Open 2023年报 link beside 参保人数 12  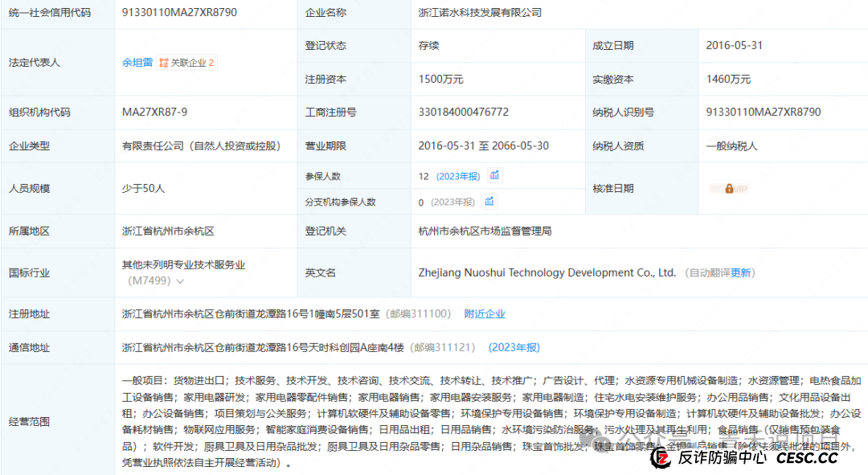click(x=458, y=176)
